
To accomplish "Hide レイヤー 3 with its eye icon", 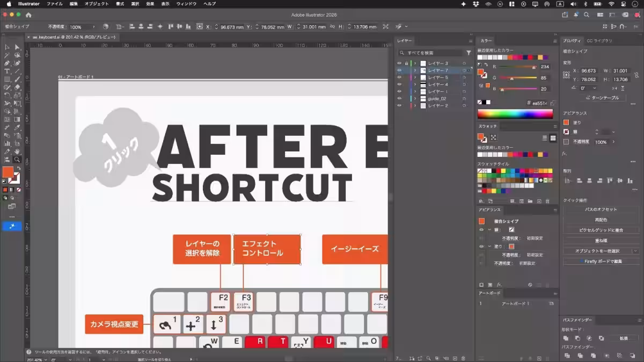I will click(399, 63).
